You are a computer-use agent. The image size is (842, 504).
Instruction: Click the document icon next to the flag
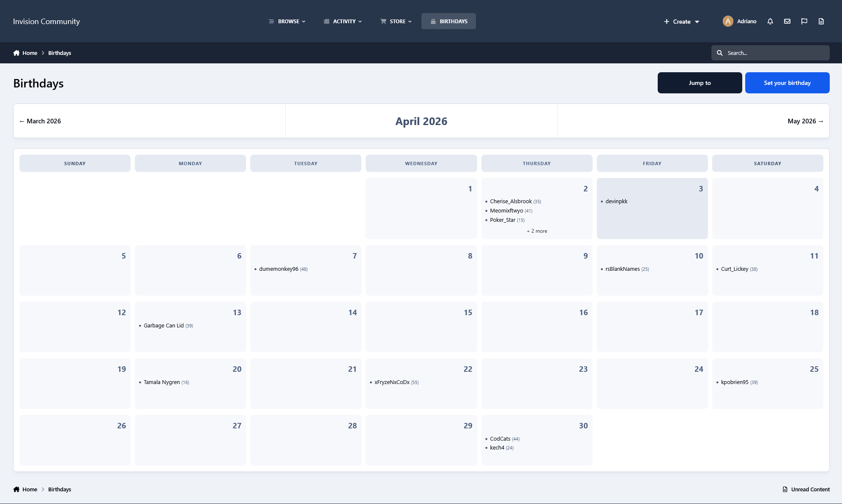point(821,21)
